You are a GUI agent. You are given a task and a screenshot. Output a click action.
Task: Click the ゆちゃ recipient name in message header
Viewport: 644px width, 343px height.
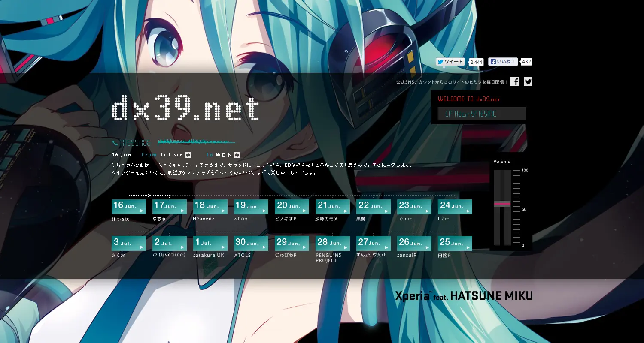tap(224, 155)
